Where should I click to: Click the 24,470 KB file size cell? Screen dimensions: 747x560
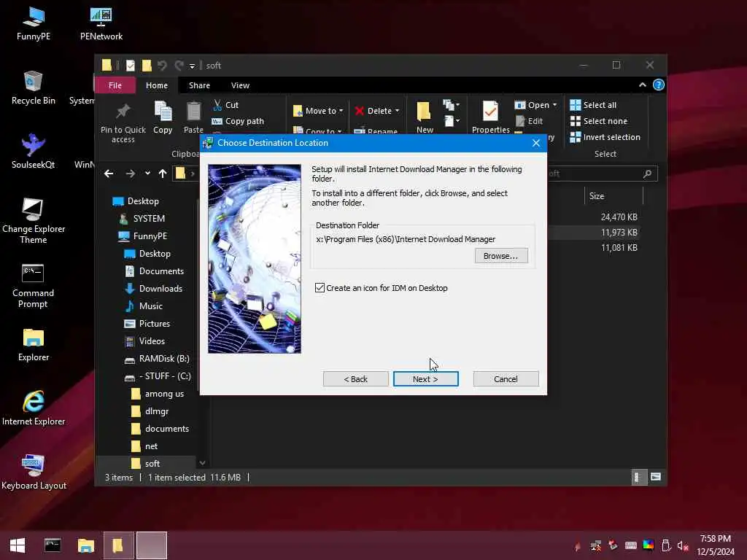[619, 217]
